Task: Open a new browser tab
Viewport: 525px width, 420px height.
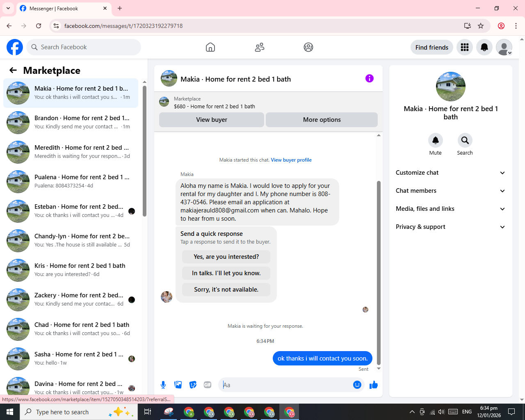Action: pyautogui.click(x=120, y=8)
